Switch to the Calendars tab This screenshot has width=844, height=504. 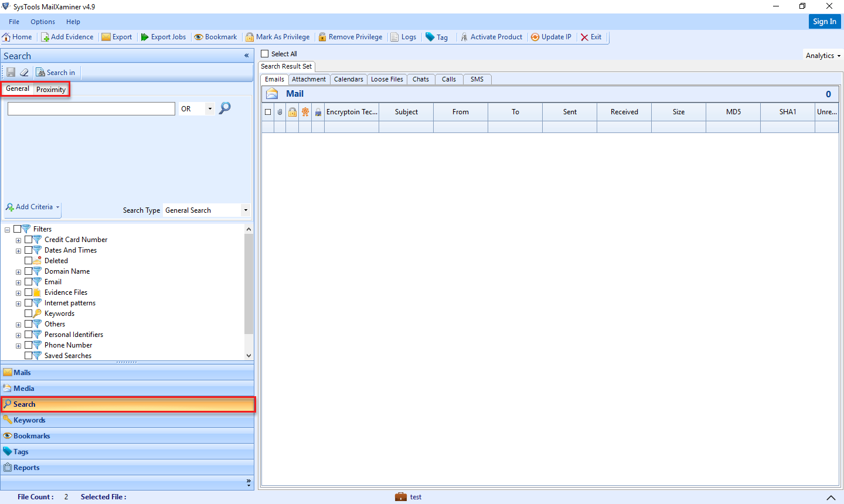pos(349,79)
